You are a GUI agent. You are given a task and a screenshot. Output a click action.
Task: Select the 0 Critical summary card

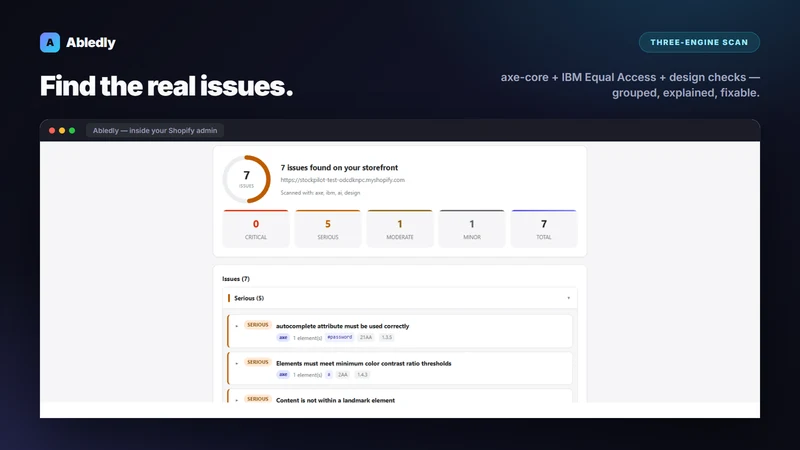[256, 229]
